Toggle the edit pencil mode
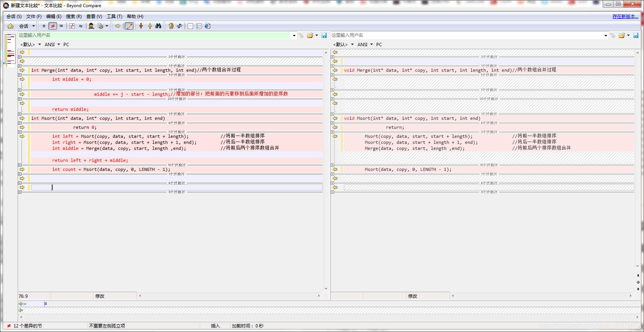Image resolution: width=644 pixels, height=332 pixels. point(129,26)
